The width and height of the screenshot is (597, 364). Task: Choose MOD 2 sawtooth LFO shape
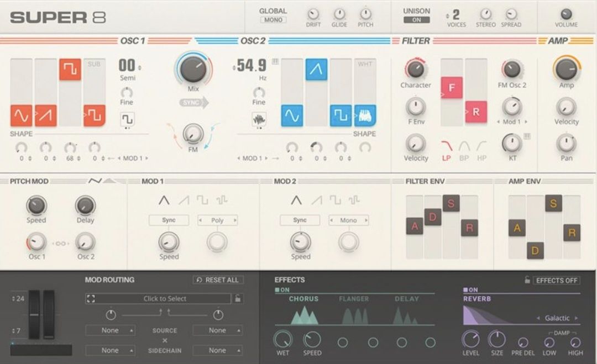tap(316, 200)
